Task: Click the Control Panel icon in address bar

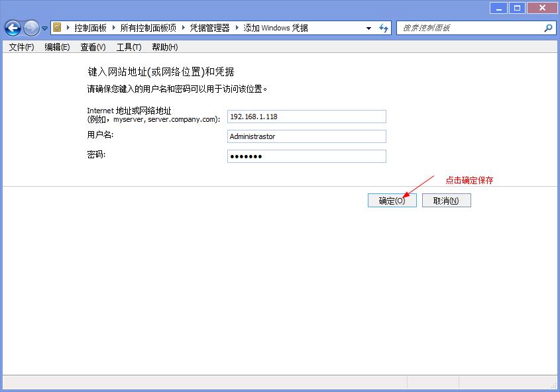Action: 58,28
